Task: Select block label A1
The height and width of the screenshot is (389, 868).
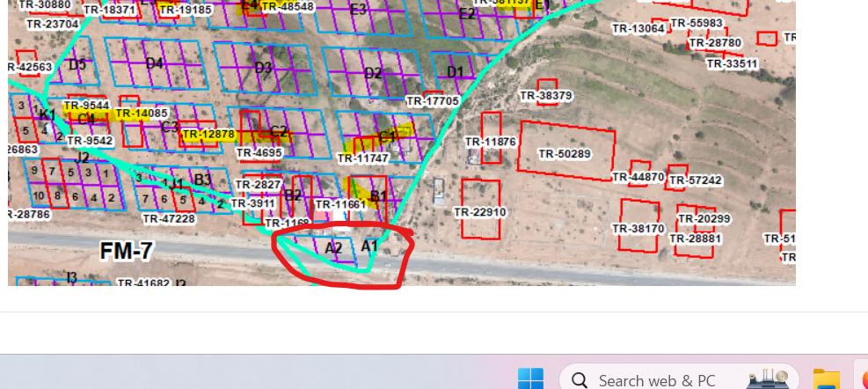Action: tap(369, 246)
